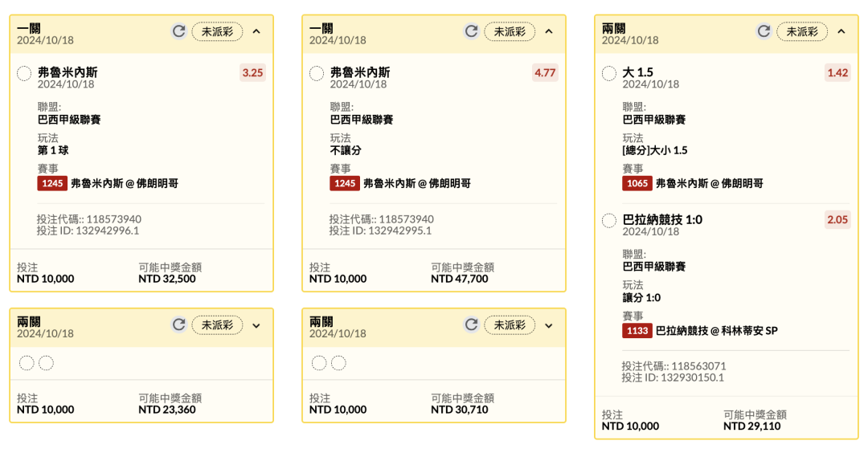The width and height of the screenshot is (868, 453).
Task: Refresh the single bet with 3.25 odds
Action: tap(179, 31)
